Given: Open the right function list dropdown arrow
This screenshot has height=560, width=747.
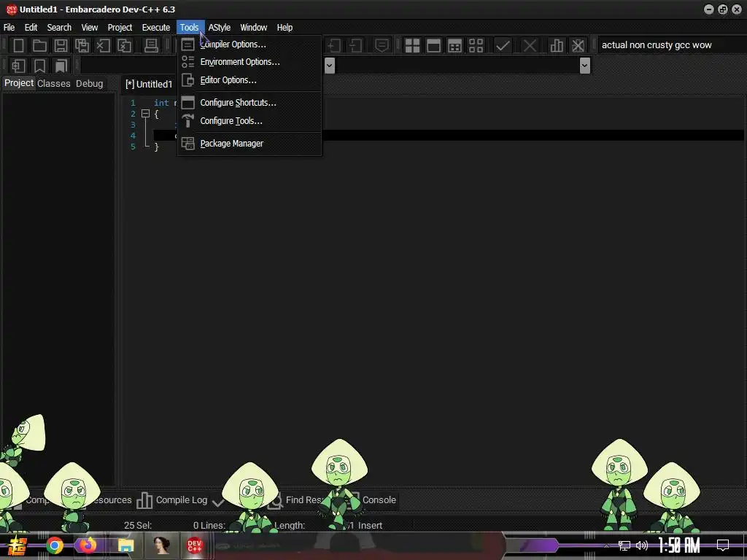Looking at the screenshot, I should (585, 65).
